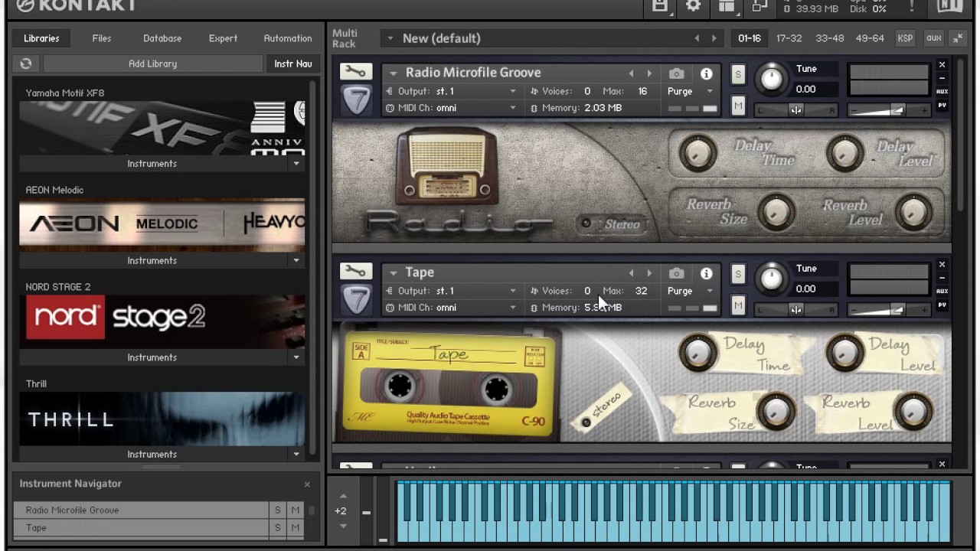This screenshot has height=551, width=980.
Task: Click Add Library button
Action: click(x=152, y=64)
